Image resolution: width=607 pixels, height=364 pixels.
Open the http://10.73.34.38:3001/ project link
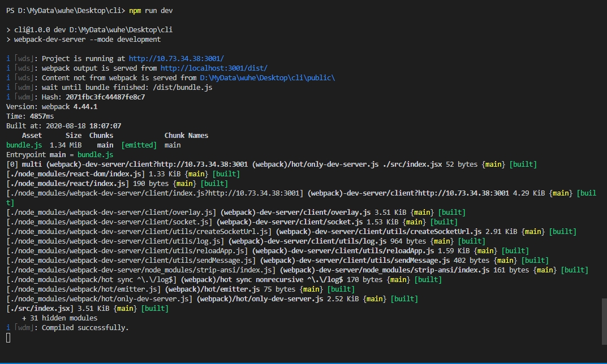pyautogui.click(x=176, y=58)
